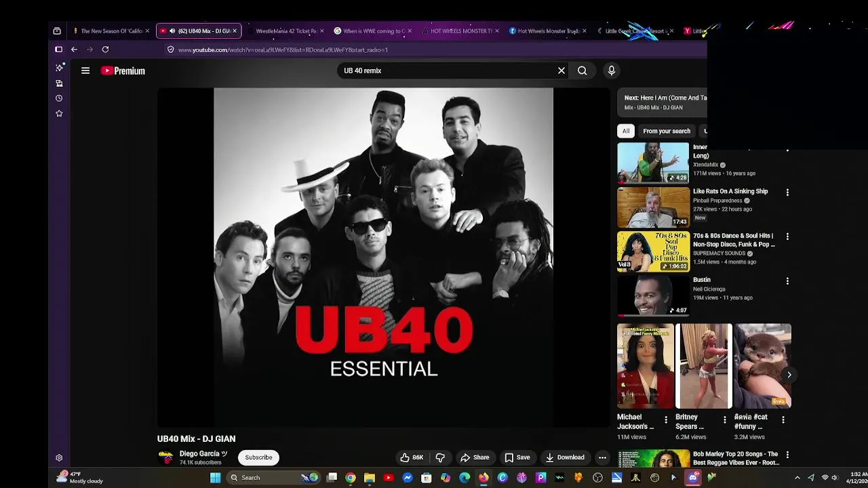The height and width of the screenshot is (488, 868).
Task: Open Discord from the taskbar
Action: (x=692, y=478)
